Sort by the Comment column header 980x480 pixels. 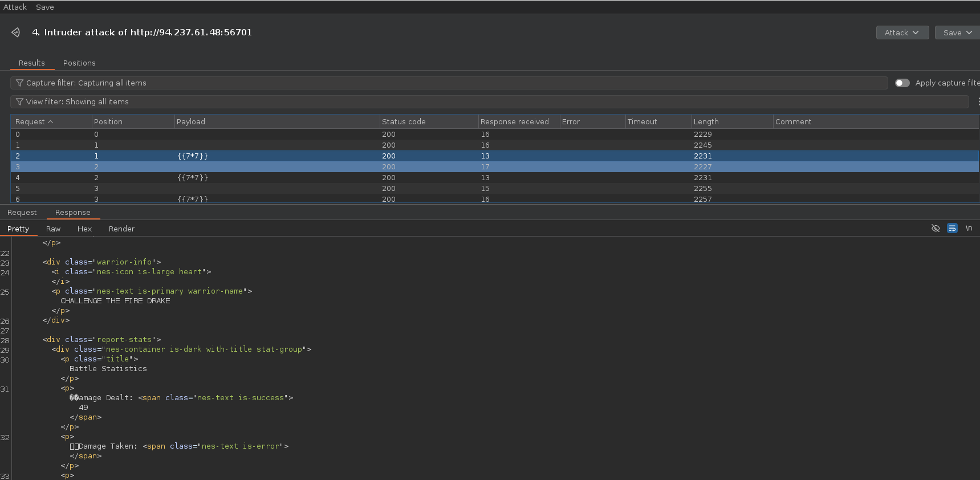tap(876, 121)
